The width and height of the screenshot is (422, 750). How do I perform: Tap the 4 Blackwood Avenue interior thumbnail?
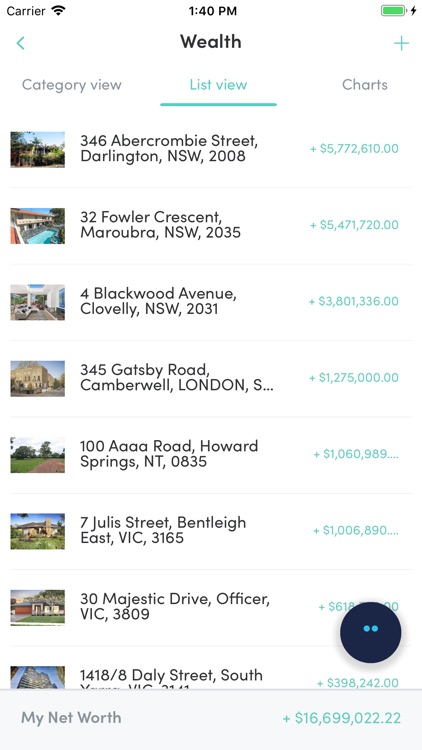click(x=38, y=302)
